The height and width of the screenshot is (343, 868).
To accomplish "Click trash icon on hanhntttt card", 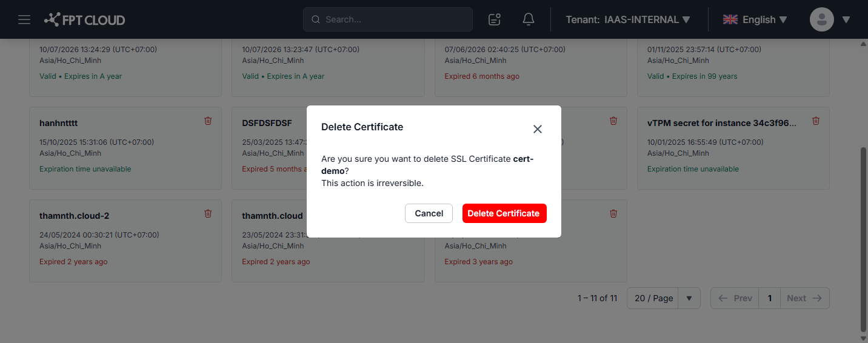I will click(208, 121).
